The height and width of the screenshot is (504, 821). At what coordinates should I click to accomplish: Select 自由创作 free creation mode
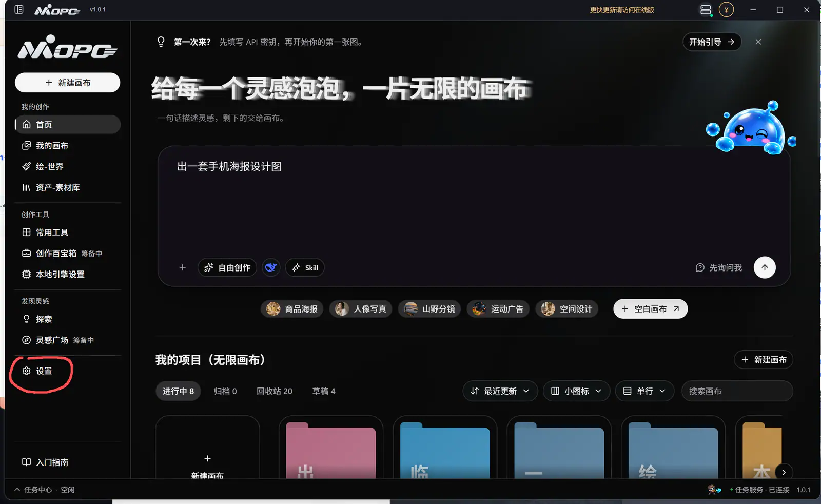227,267
